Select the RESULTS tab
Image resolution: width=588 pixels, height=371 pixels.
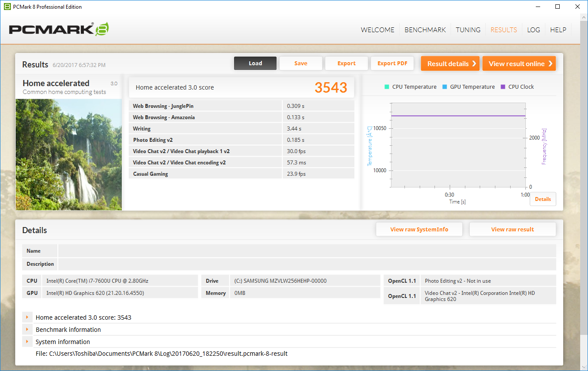[x=504, y=30]
